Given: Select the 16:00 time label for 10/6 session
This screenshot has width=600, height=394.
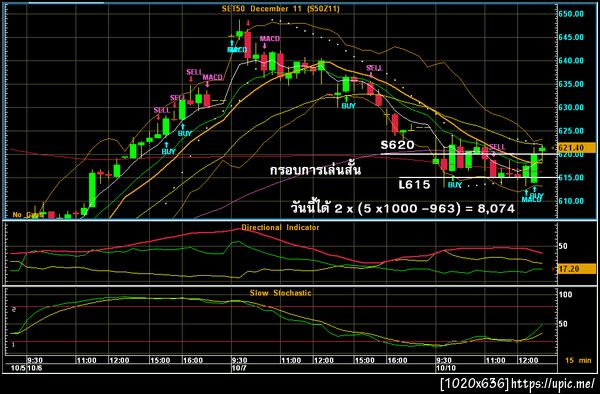Looking at the screenshot, I should 192,360.
